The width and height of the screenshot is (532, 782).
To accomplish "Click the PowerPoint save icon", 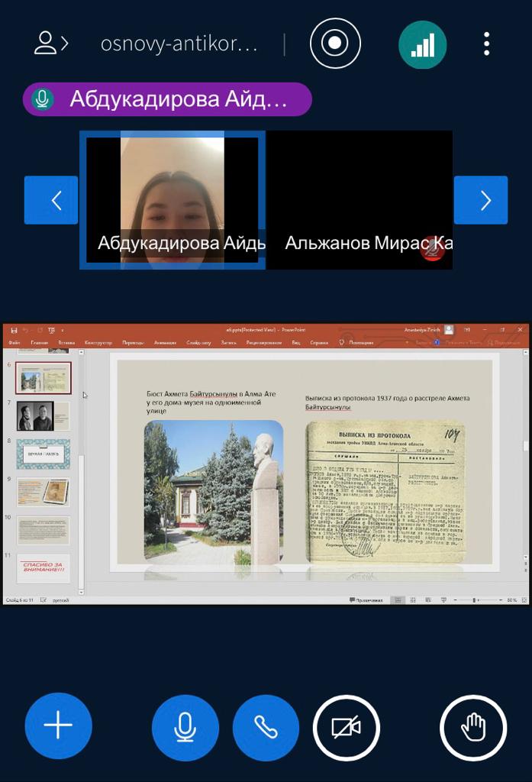I will pos(14,330).
